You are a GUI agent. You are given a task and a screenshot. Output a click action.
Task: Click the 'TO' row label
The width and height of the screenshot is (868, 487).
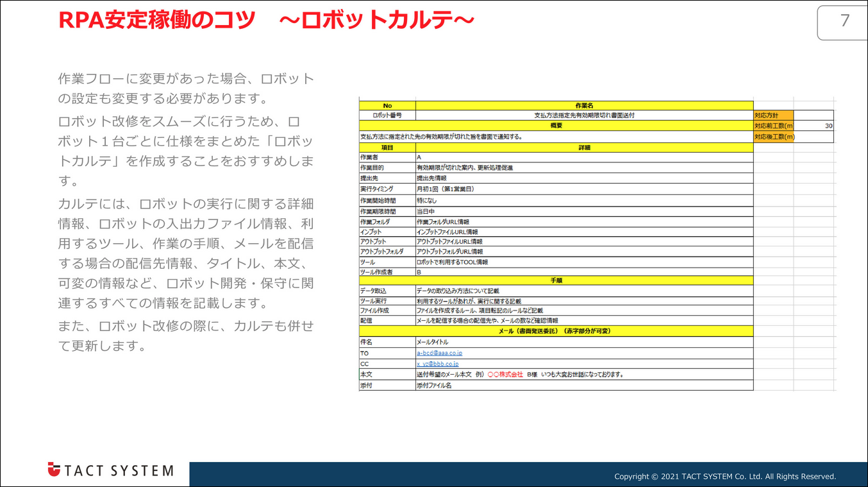pos(387,353)
